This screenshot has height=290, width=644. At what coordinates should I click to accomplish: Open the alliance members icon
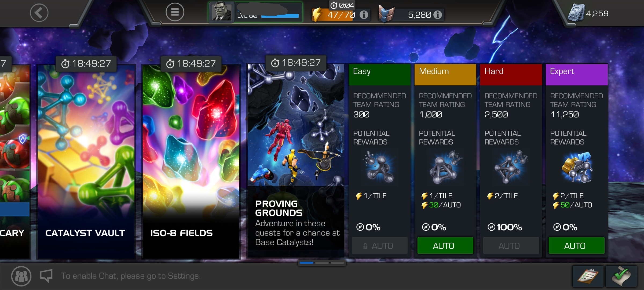tap(21, 276)
